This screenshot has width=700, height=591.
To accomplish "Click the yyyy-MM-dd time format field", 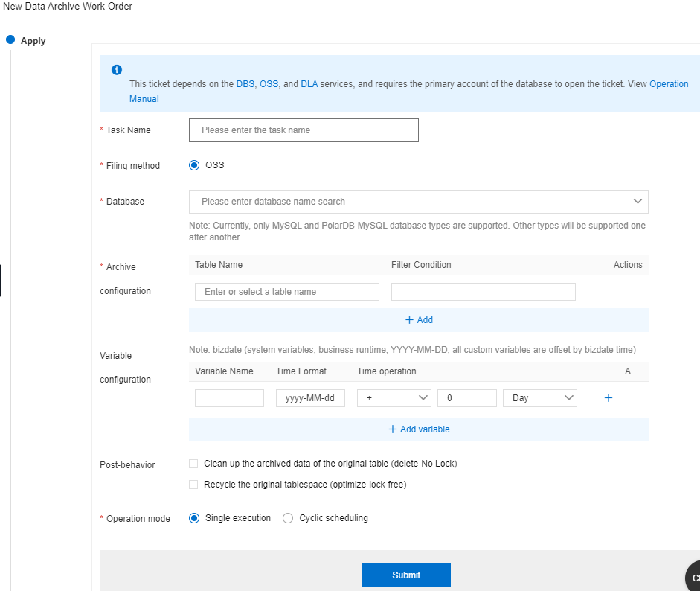I will 310,398.
